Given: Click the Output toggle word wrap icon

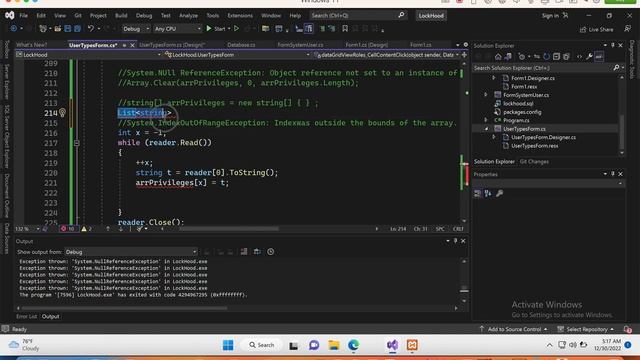Looking at the screenshot, I should point(257,252).
